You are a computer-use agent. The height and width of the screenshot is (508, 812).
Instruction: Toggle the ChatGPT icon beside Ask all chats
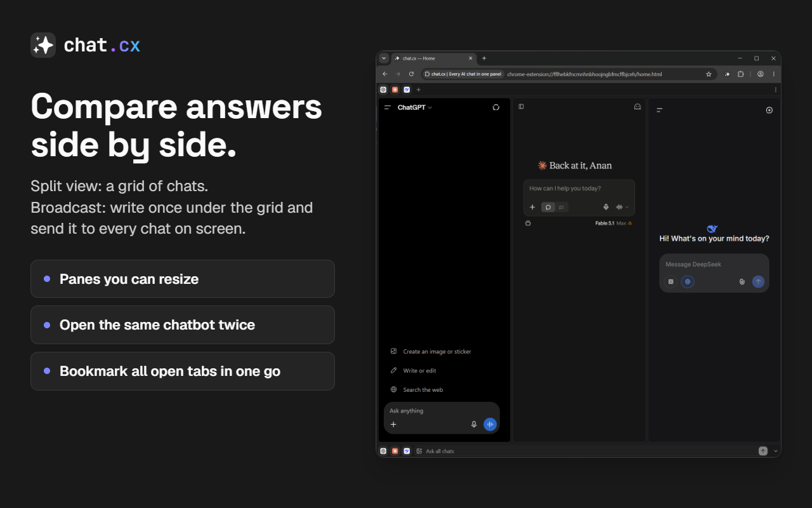click(383, 451)
